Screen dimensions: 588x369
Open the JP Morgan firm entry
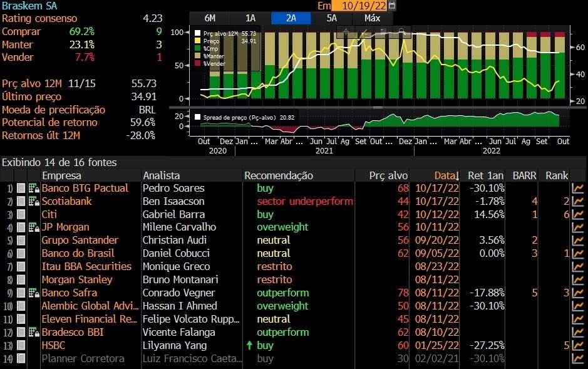tap(65, 227)
